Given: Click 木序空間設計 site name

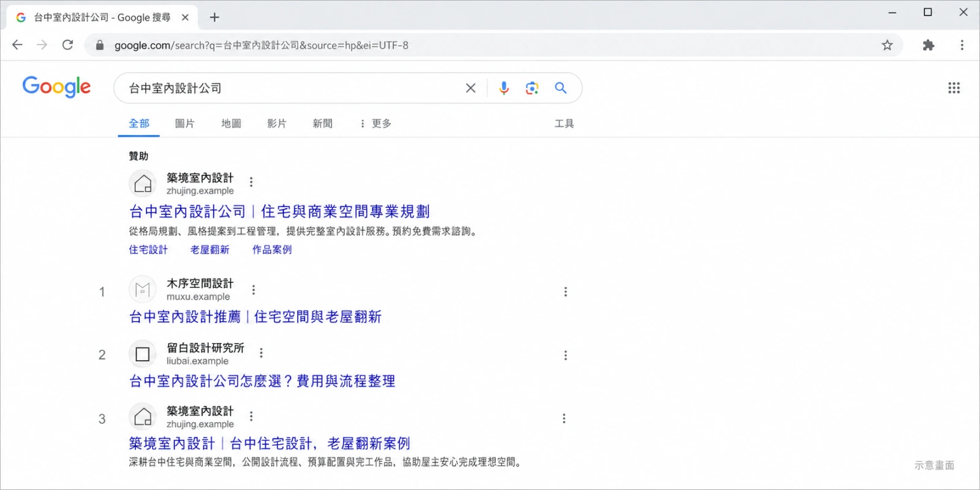Looking at the screenshot, I should tap(200, 284).
